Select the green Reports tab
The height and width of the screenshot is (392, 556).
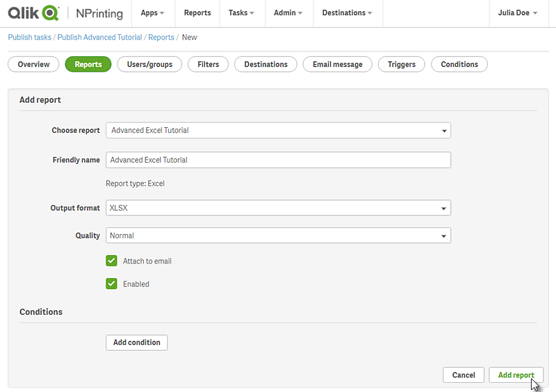pos(88,64)
